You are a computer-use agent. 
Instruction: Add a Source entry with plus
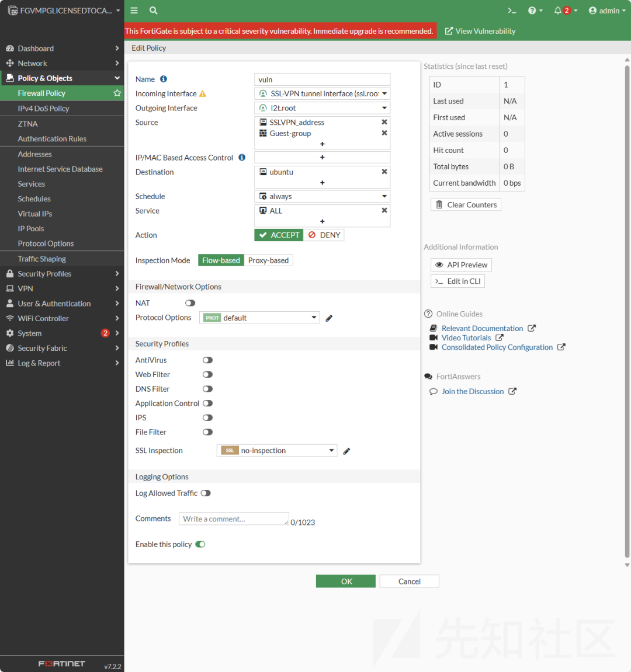click(322, 144)
